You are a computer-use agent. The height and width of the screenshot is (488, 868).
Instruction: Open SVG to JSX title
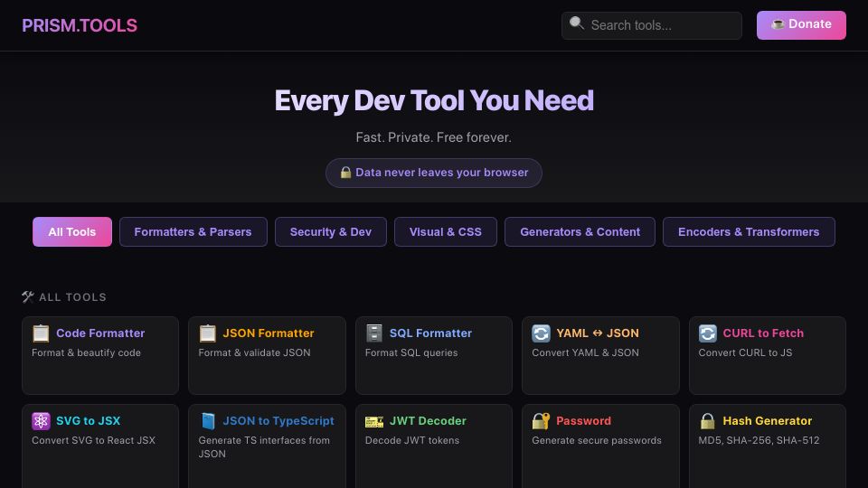pyautogui.click(x=88, y=420)
